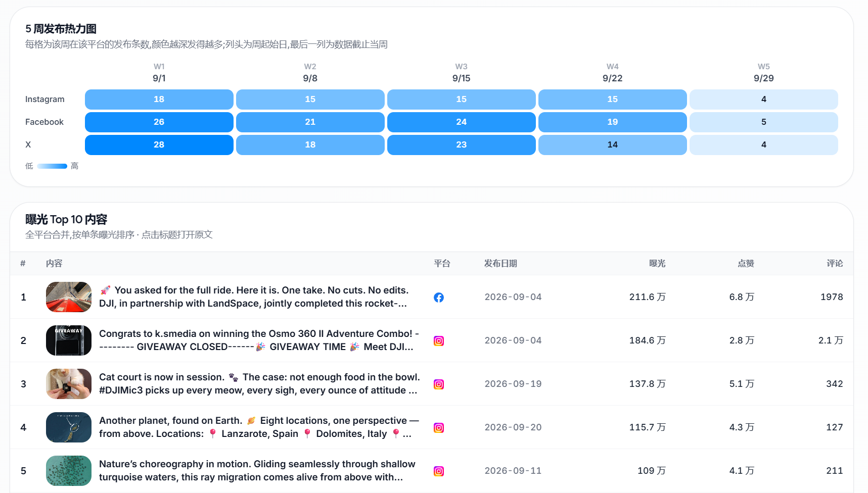Click Instagram icon for Cat court post
Viewport: 868px width, 493px height.
(x=439, y=384)
